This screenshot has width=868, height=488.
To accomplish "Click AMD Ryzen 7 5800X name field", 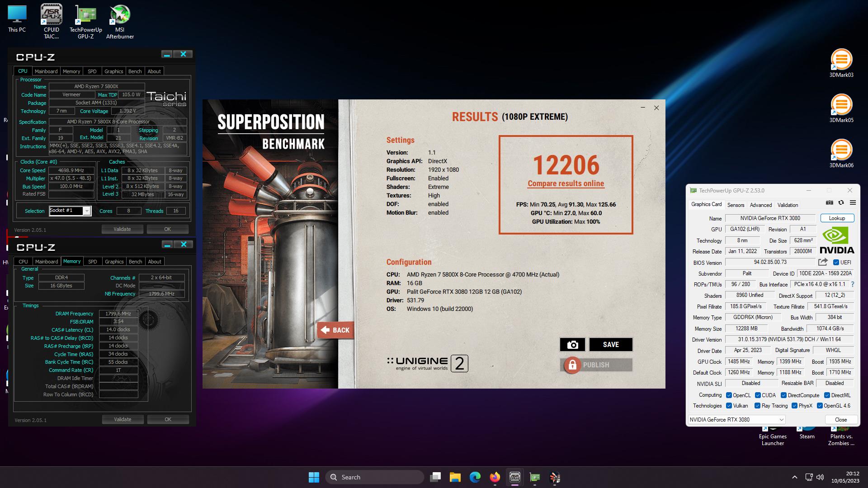I will point(97,86).
